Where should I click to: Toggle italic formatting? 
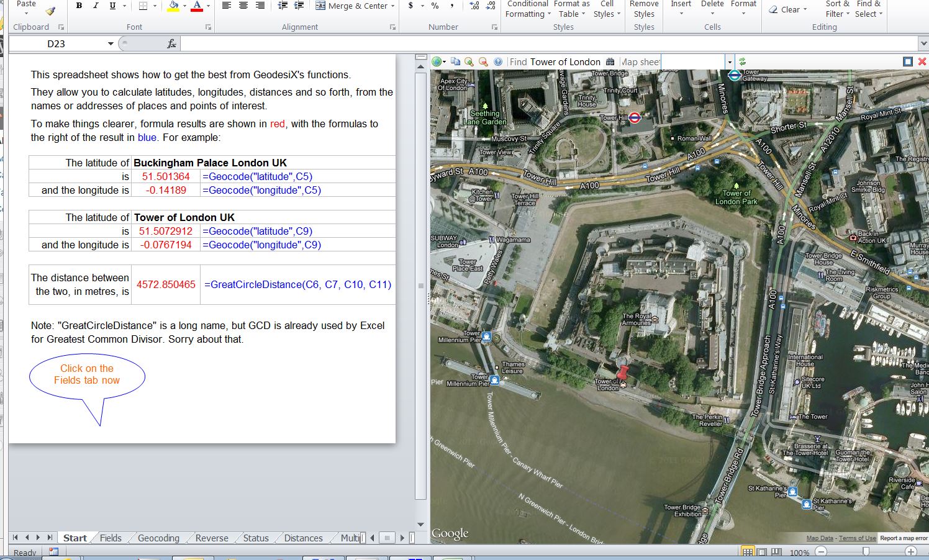[96, 6]
